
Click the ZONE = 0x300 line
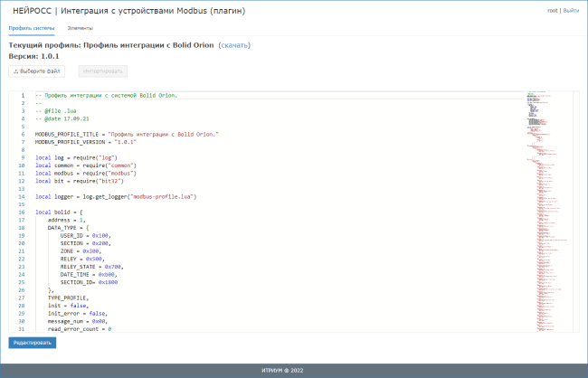click(81, 251)
